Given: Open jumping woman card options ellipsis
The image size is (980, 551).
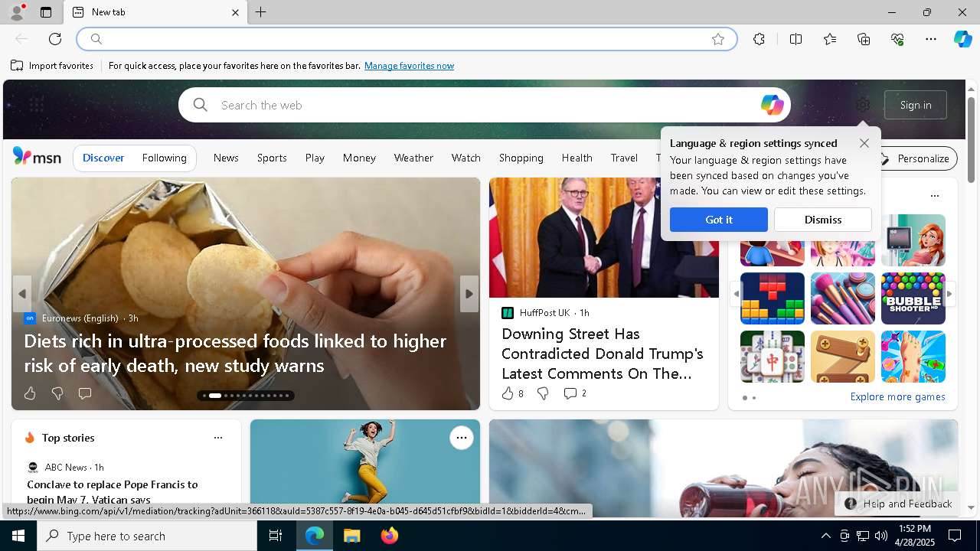Looking at the screenshot, I should click(x=462, y=438).
